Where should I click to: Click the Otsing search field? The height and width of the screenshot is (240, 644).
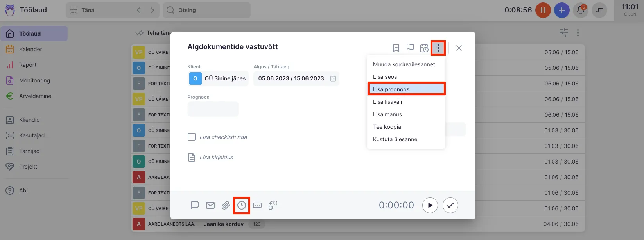pos(207,10)
